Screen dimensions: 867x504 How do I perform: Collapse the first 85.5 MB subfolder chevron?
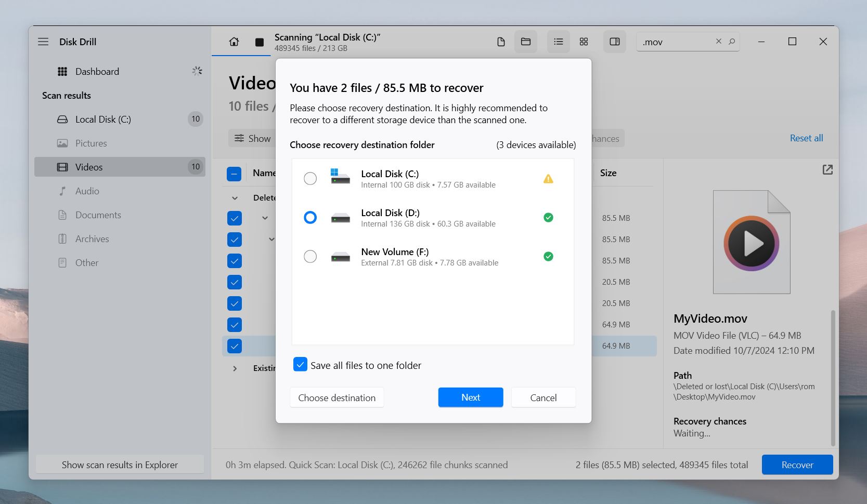pyautogui.click(x=265, y=218)
